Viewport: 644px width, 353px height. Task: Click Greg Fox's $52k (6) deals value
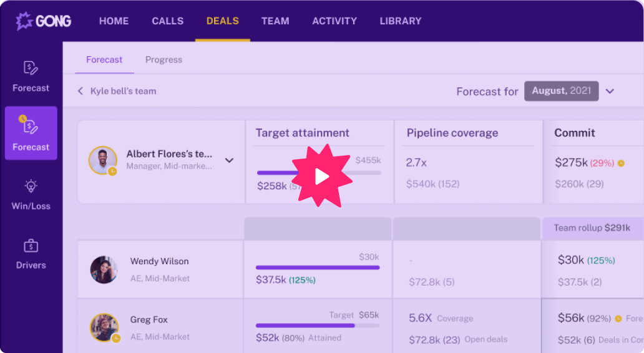tap(576, 340)
